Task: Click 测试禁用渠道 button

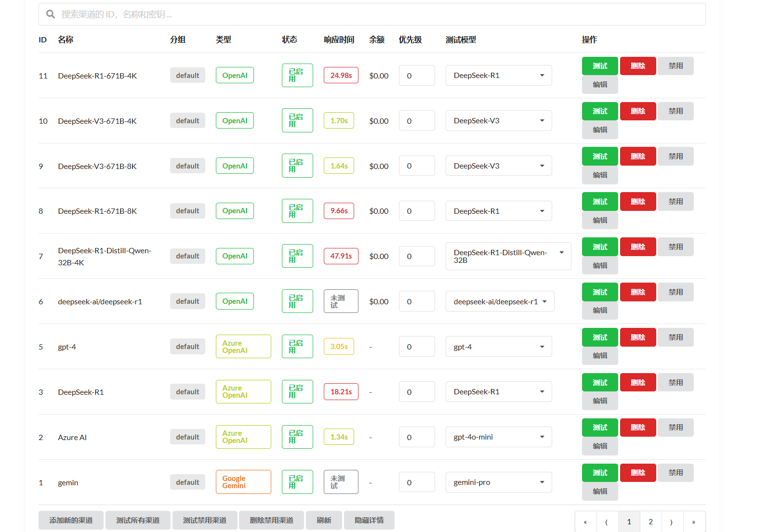Action: pos(205,520)
